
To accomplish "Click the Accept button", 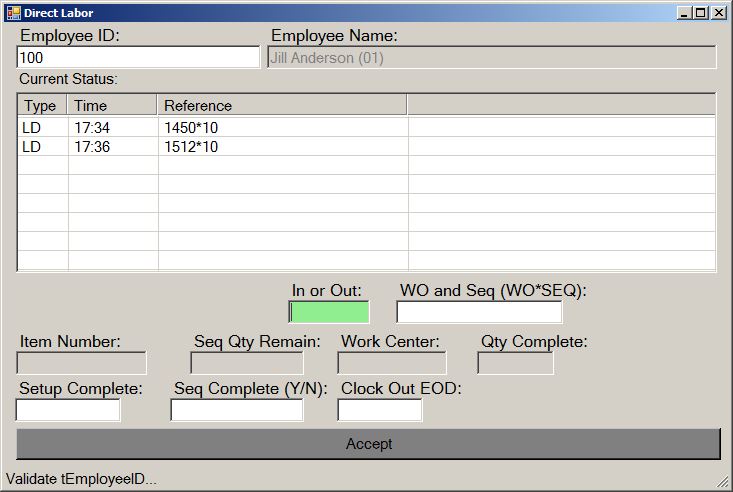I will click(368, 444).
